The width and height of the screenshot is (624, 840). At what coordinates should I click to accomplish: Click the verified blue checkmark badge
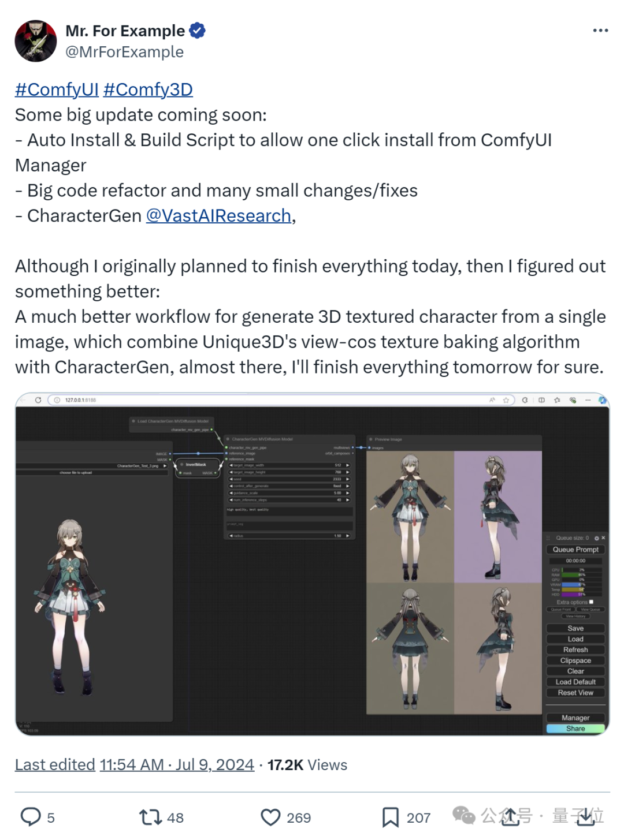(x=198, y=31)
